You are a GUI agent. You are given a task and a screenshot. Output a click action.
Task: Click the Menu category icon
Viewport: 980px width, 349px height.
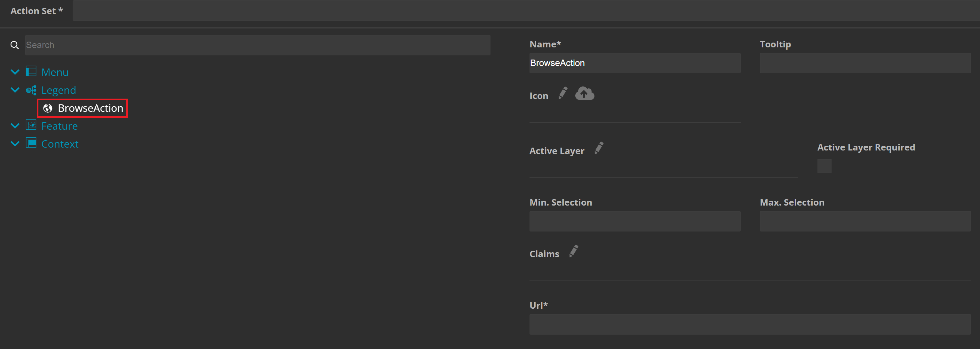tap(31, 71)
